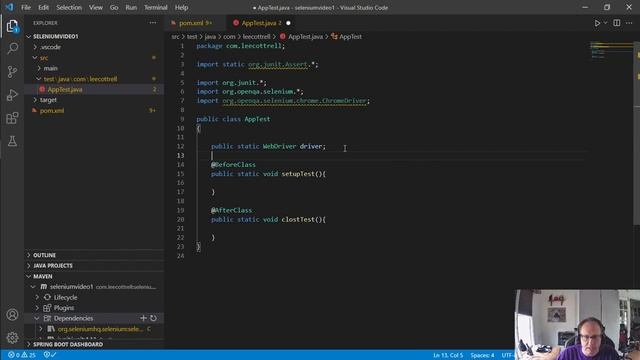Open the Manage gear icon
The width and height of the screenshot is (640, 360).
[12, 338]
